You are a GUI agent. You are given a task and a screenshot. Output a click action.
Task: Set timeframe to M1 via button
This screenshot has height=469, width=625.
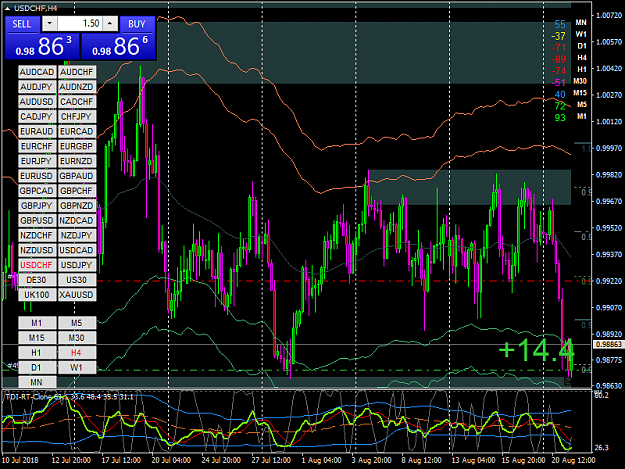[x=37, y=323]
